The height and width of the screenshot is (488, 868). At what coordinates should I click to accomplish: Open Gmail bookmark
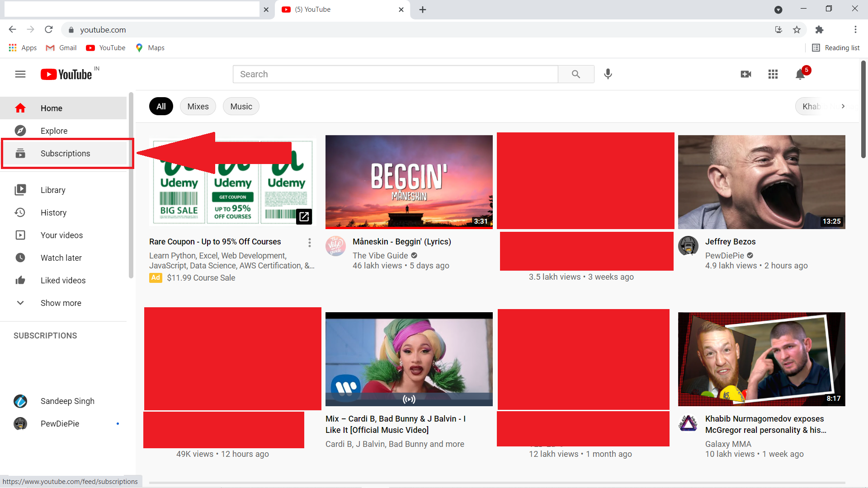(61, 48)
